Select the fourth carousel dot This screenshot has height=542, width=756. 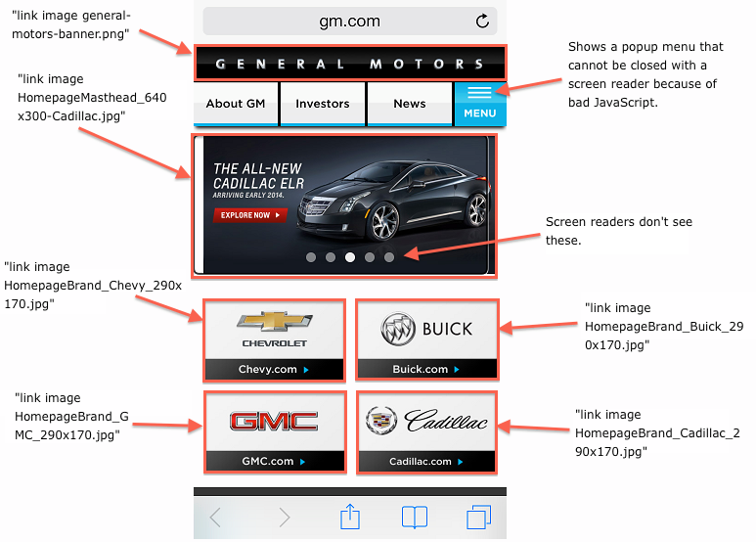click(370, 257)
